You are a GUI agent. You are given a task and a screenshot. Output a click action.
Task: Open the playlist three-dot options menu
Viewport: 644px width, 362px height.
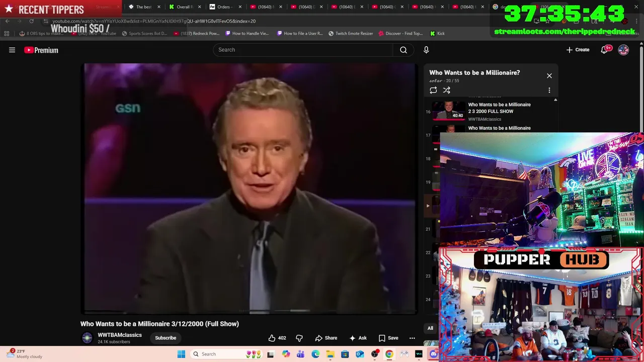pyautogui.click(x=549, y=90)
